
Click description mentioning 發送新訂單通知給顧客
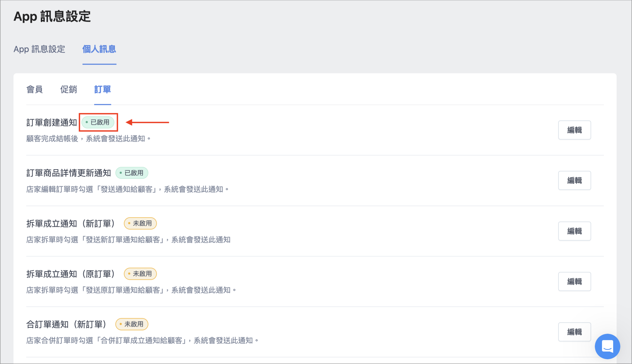point(128,240)
